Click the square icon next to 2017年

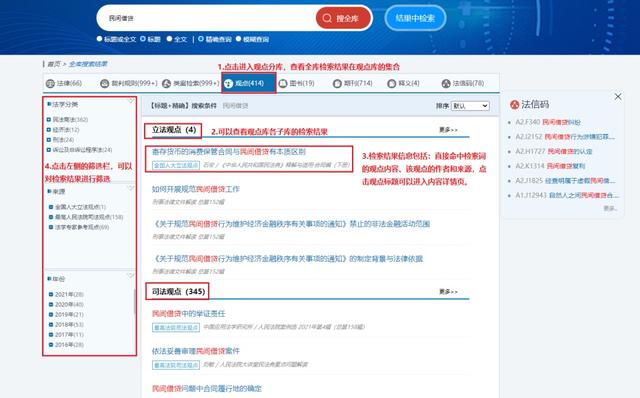(x=51, y=335)
